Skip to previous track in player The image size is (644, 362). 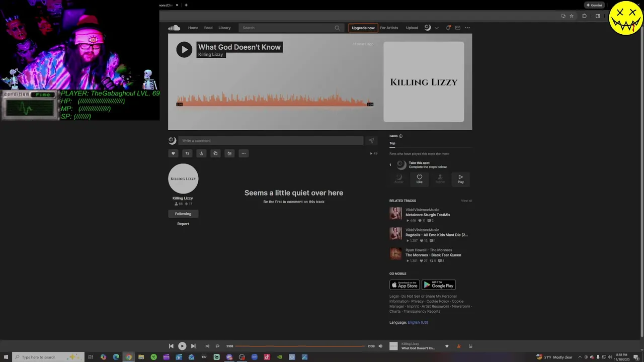click(x=171, y=346)
